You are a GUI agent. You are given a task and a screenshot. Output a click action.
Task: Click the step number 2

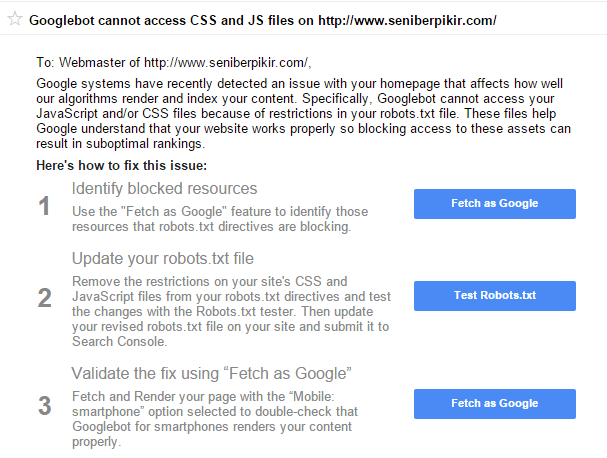pyautogui.click(x=45, y=298)
